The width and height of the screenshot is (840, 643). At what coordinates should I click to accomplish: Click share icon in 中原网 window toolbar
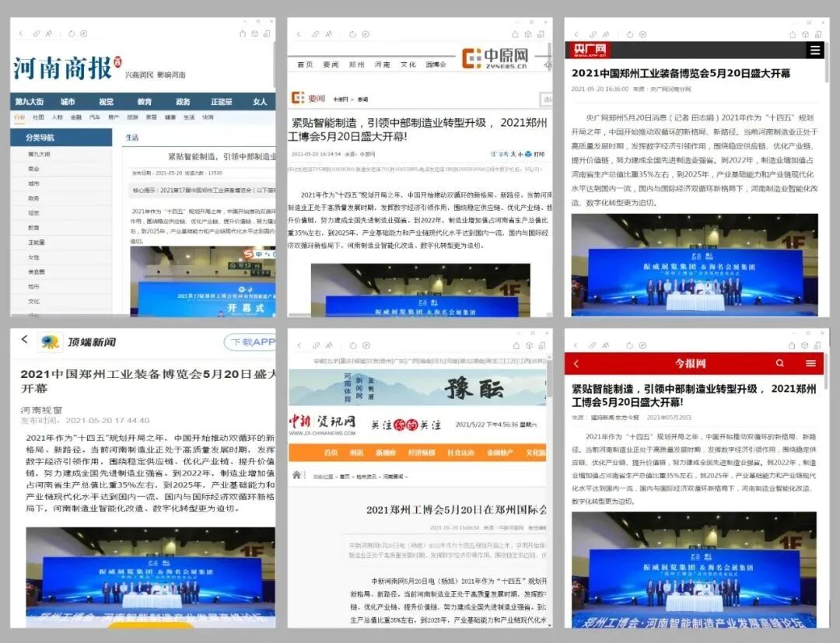515,34
